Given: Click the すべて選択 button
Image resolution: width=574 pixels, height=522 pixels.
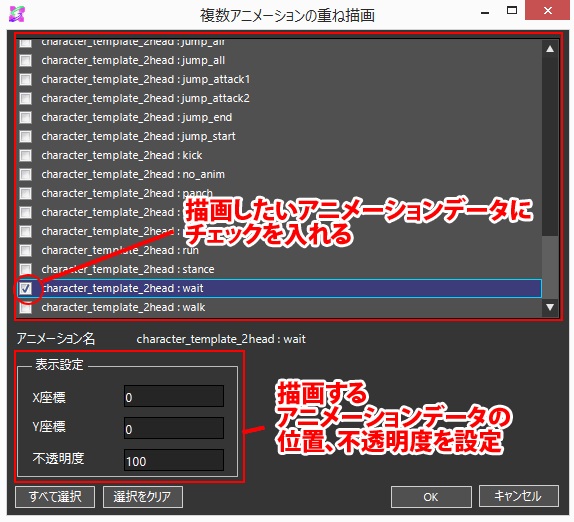Looking at the screenshot, I should click(55, 497).
